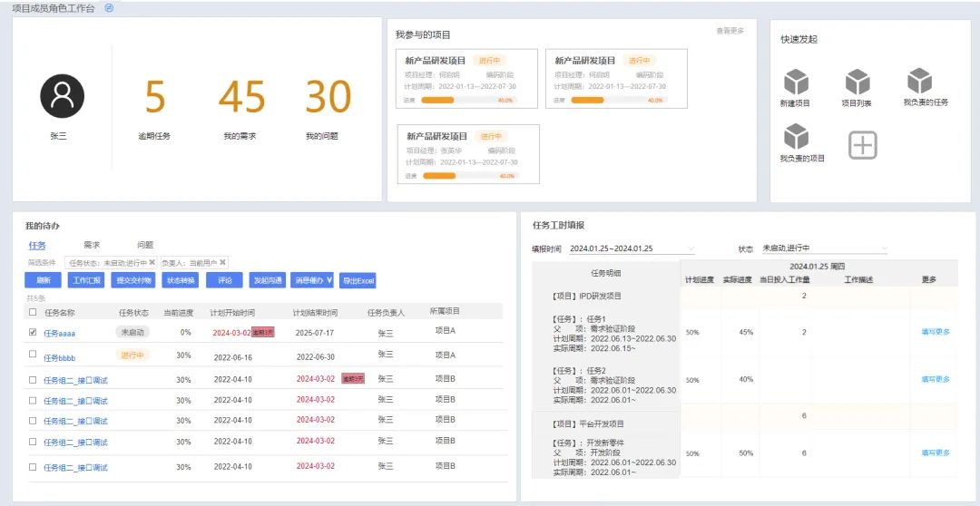Click end date 2025-07-17
Screen dimensions: 980x506
tap(314, 333)
